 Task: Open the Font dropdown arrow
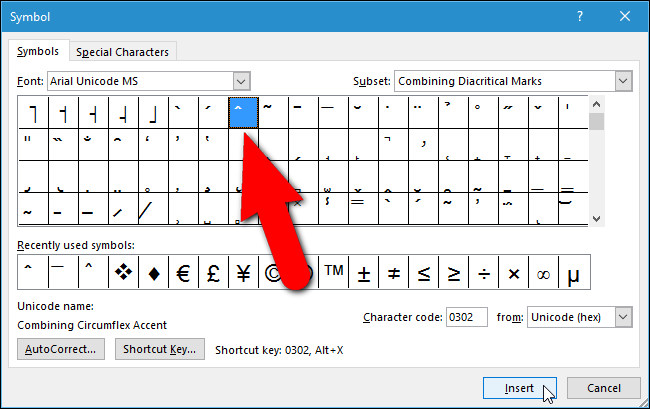241,81
